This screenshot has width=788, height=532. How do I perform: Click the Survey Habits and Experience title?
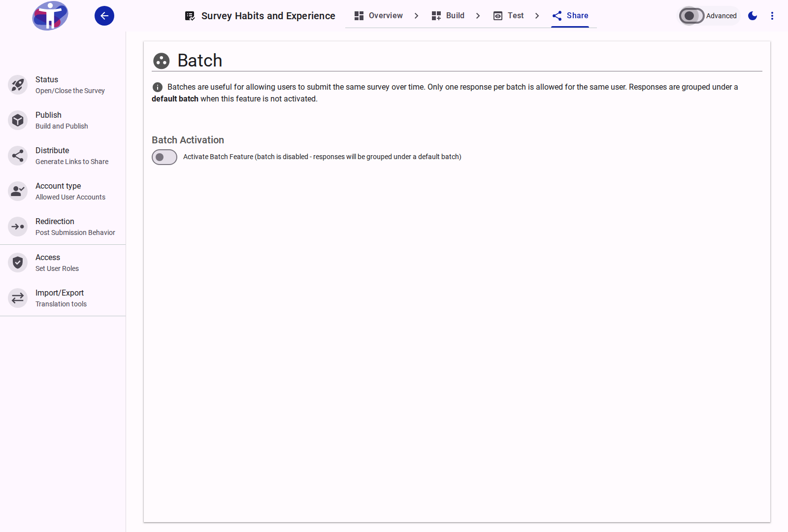(268, 16)
